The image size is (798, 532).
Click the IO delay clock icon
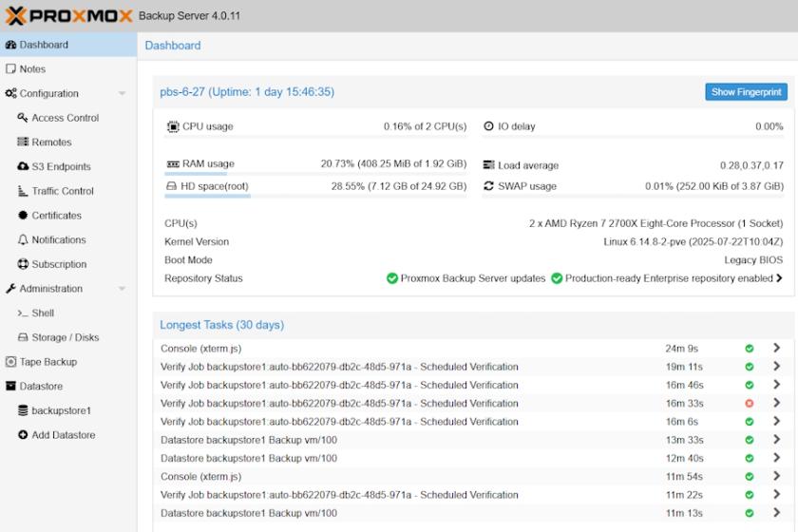488,126
